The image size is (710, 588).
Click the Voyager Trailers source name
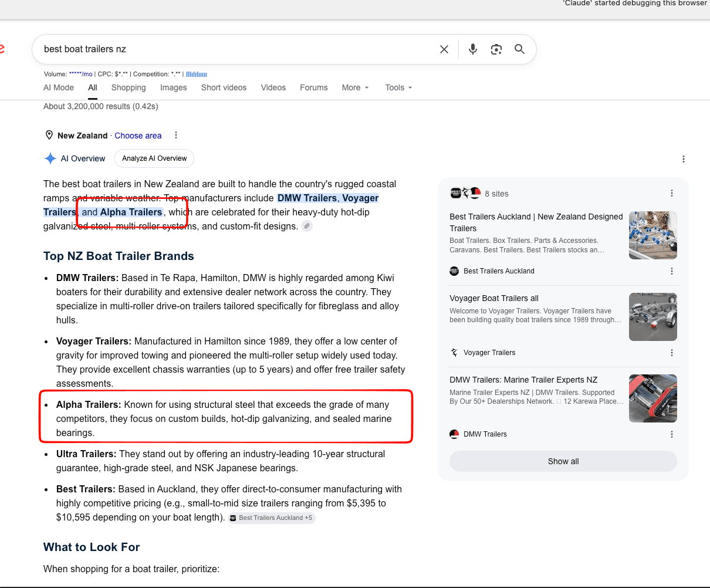489,353
